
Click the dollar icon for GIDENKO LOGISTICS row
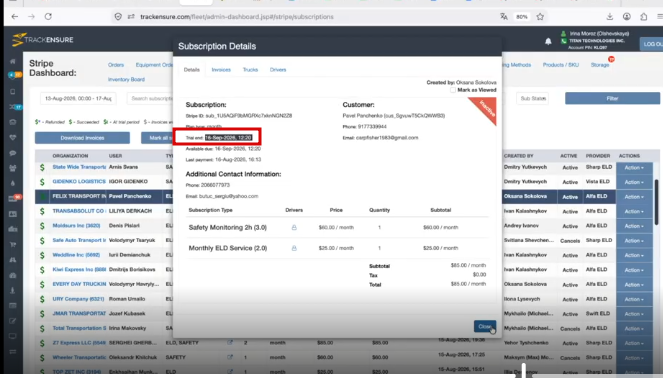(x=42, y=182)
